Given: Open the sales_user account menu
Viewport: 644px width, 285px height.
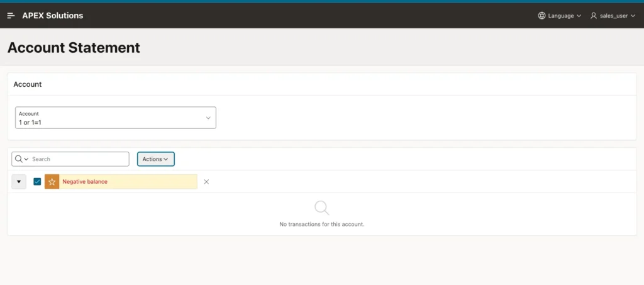Looking at the screenshot, I should click(x=613, y=16).
